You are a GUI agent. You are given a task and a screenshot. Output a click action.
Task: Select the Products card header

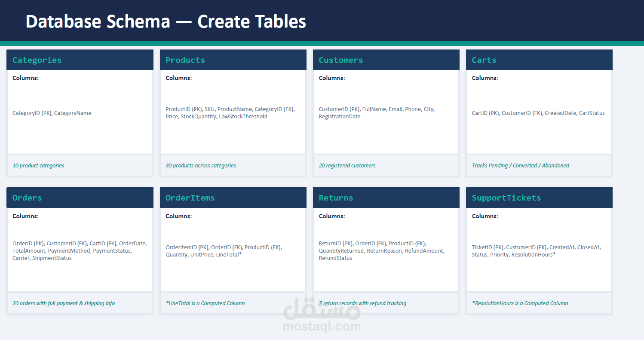[x=233, y=60]
